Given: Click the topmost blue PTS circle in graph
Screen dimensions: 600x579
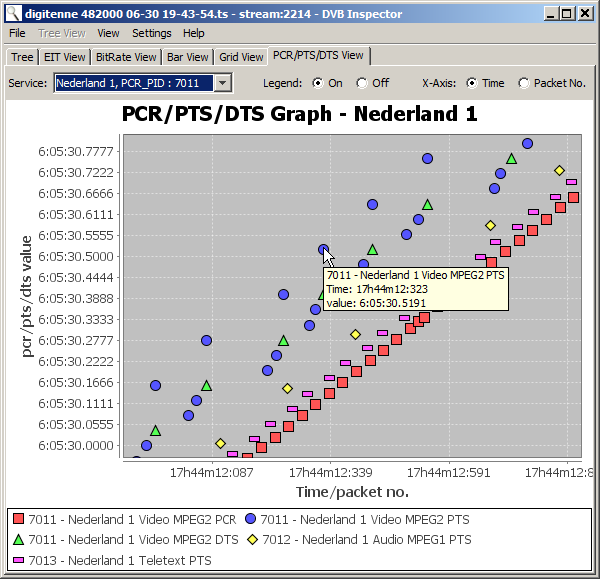Looking at the screenshot, I should pyautogui.click(x=527, y=144).
